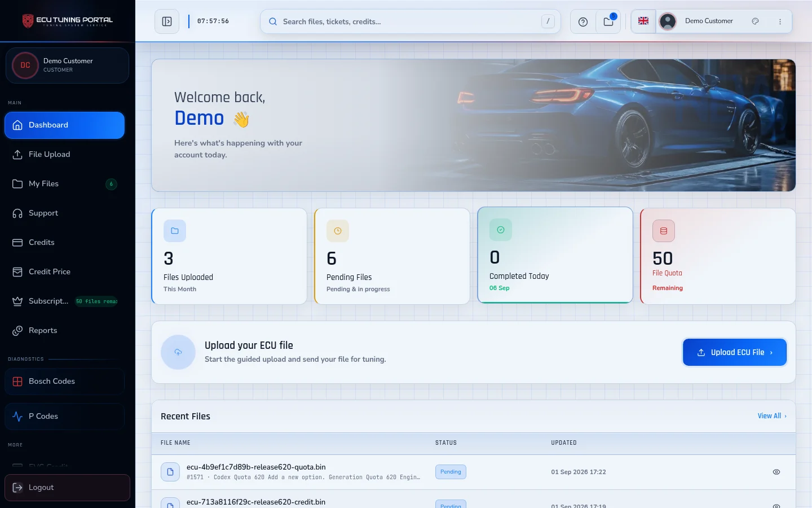Image resolution: width=812 pixels, height=508 pixels.
Task: Click the File Quota database icon
Action: pos(664,231)
